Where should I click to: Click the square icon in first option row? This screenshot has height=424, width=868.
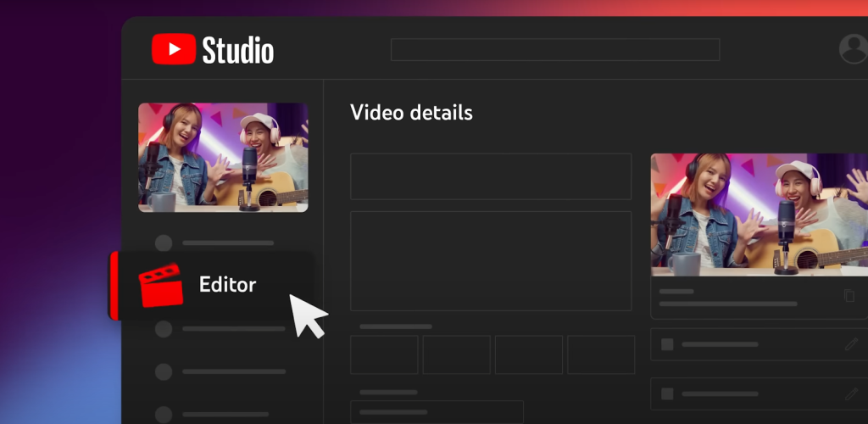[668, 344]
